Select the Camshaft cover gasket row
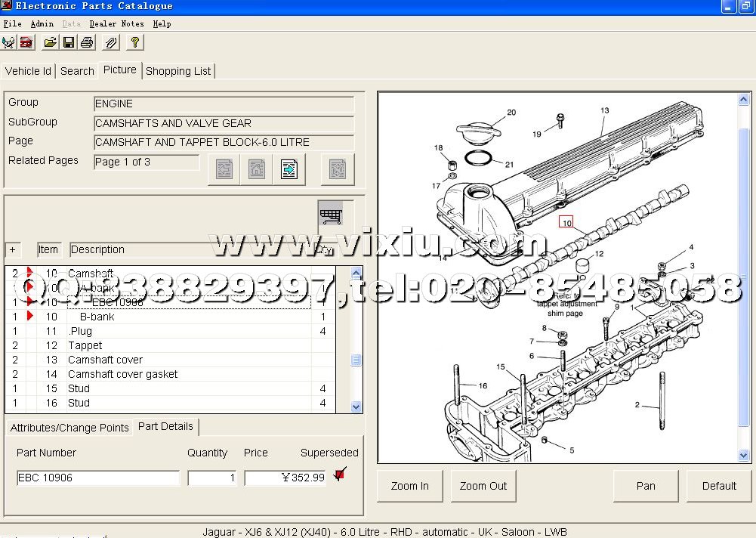 click(x=122, y=374)
